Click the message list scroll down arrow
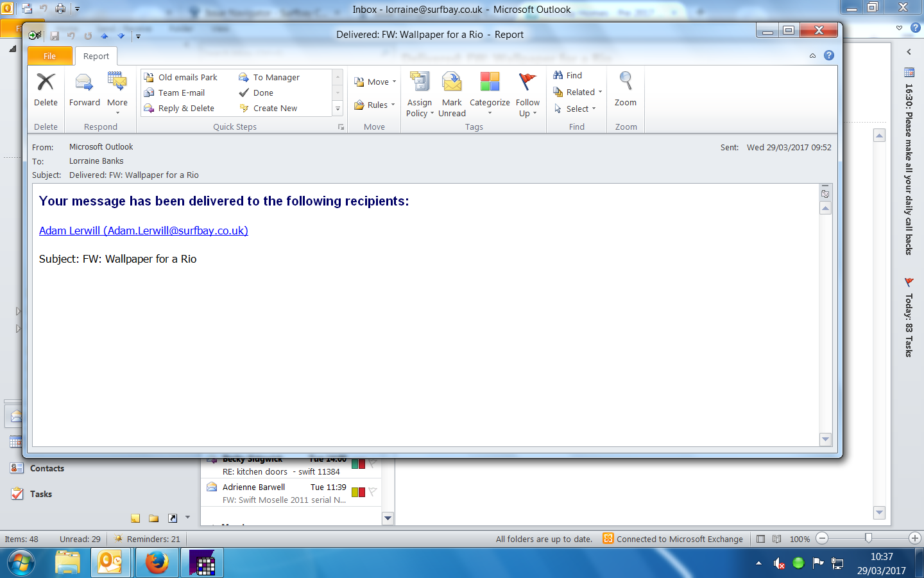 click(388, 518)
